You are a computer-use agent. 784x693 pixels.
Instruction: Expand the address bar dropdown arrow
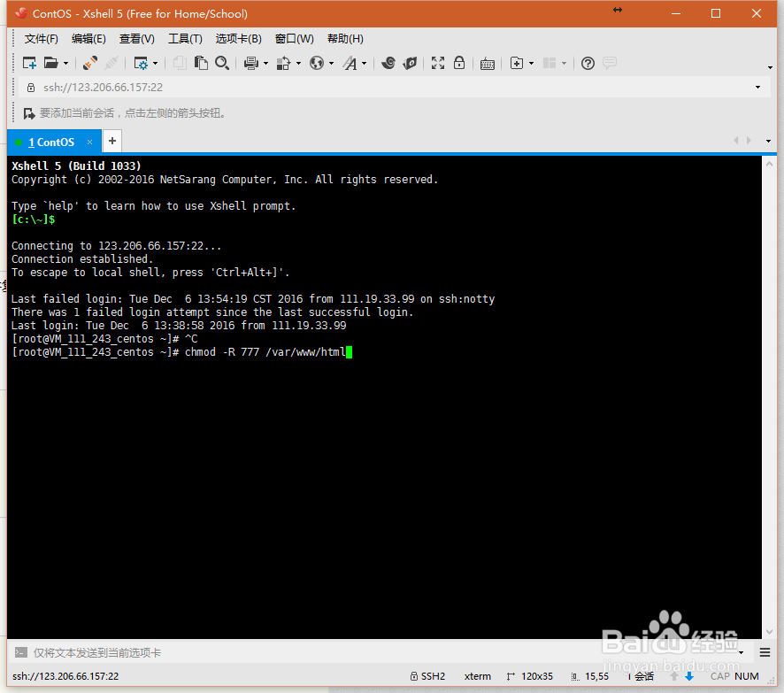click(758, 87)
